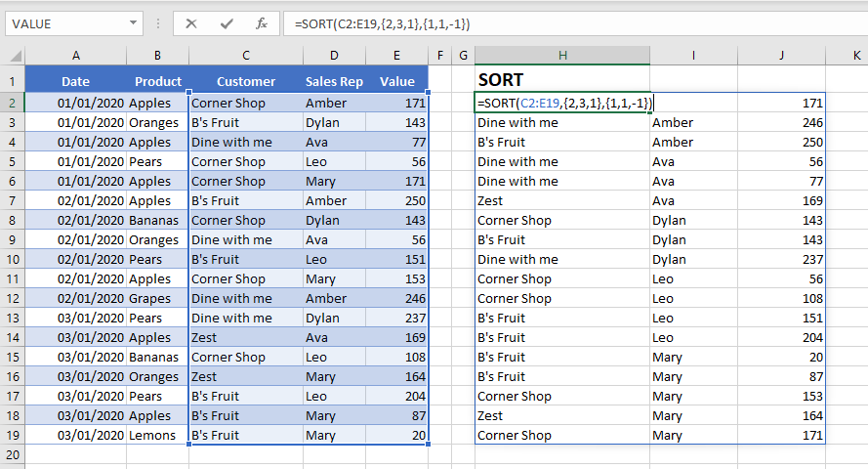This screenshot has width=868, height=469.
Task: Select row 20 header
Action: 12,455
